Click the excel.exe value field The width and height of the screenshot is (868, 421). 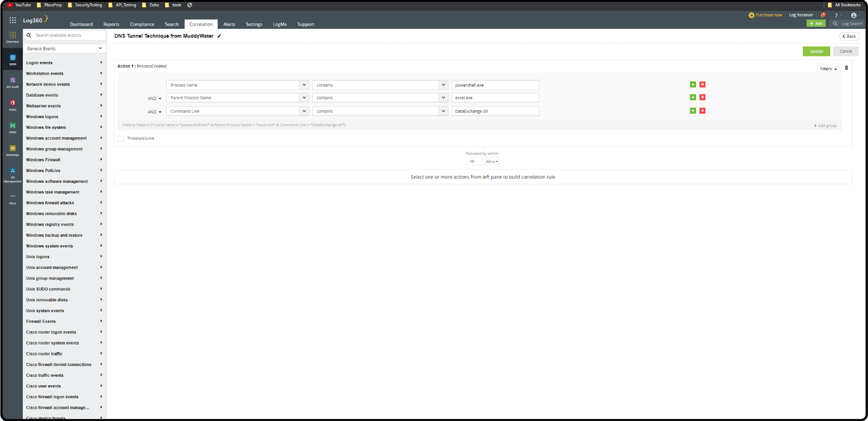pyautogui.click(x=495, y=98)
